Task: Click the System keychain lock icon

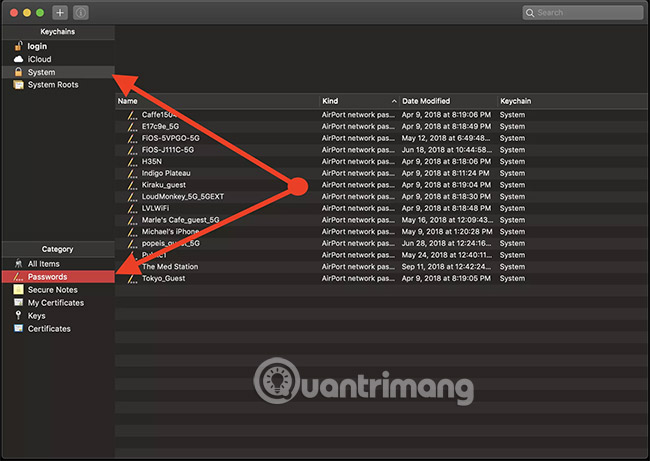Action: pos(18,72)
